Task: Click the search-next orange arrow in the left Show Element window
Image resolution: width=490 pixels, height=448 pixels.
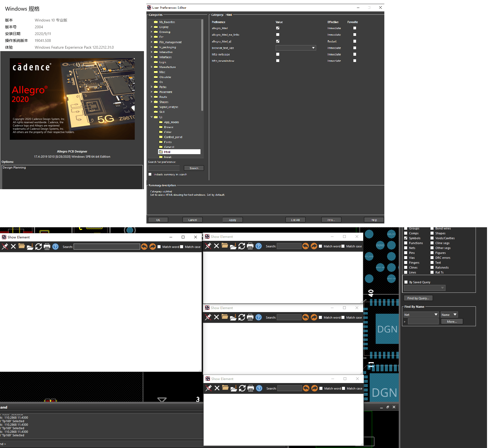Action: pos(153,247)
